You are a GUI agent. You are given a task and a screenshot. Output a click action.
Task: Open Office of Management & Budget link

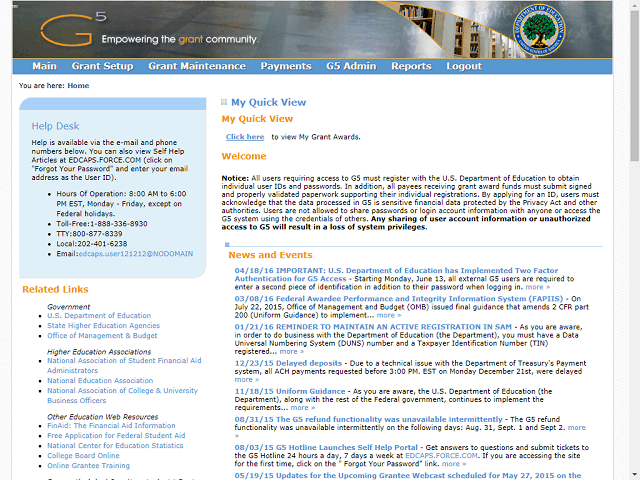[102, 336]
